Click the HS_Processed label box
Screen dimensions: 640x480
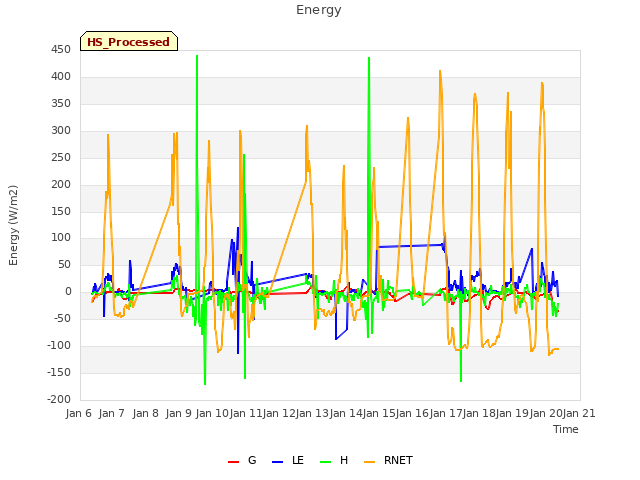point(129,41)
